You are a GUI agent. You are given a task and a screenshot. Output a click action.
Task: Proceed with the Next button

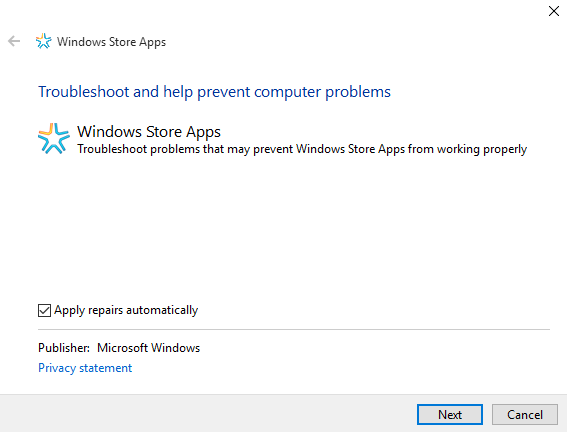[x=449, y=414]
